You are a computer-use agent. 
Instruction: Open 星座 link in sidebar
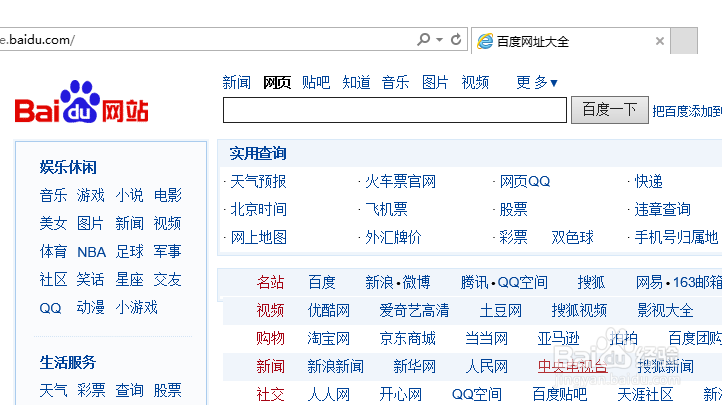pos(129,280)
